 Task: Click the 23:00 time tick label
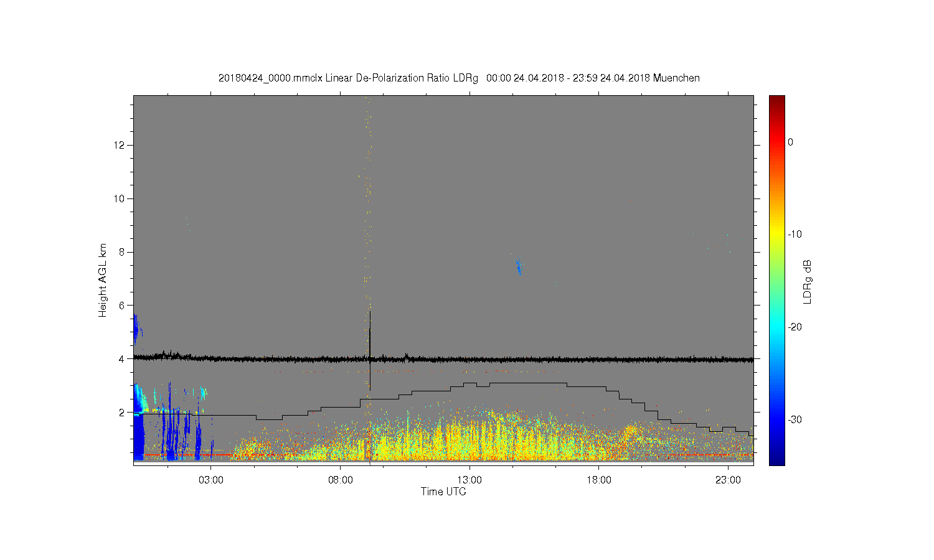[x=728, y=480]
